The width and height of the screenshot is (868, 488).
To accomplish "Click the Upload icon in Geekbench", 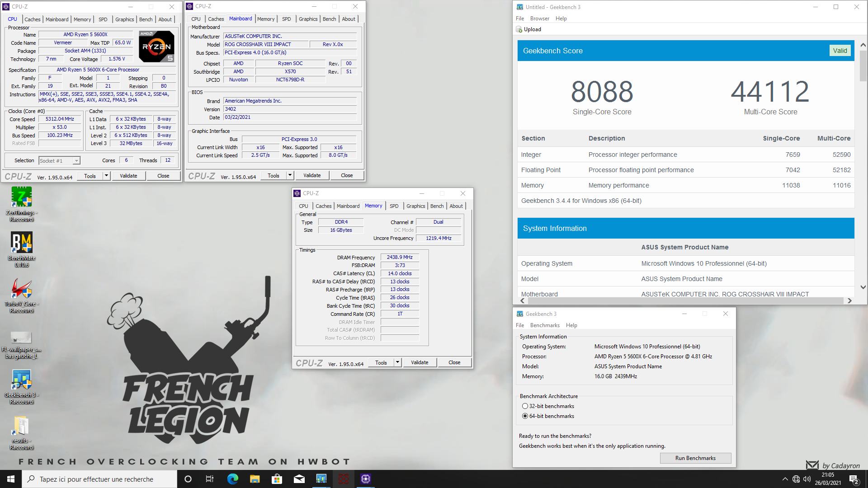I will click(x=519, y=29).
